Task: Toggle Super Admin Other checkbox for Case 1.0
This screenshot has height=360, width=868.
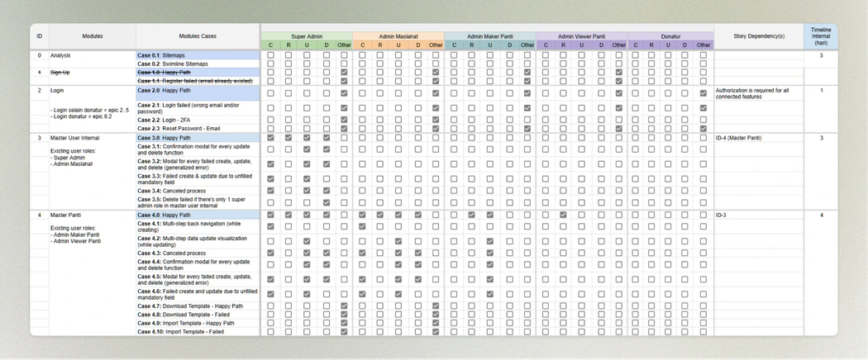Action: (x=344, y=73)
